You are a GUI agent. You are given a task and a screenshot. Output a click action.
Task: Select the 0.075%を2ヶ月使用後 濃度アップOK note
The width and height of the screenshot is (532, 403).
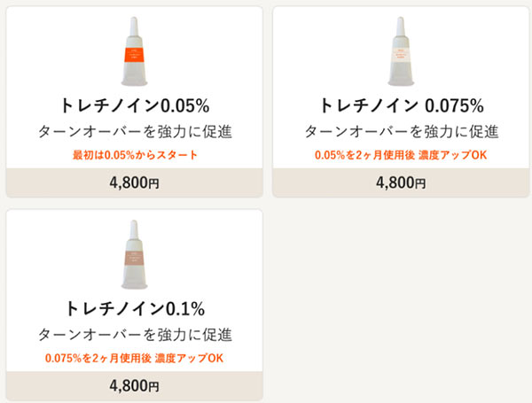click(x=135, y=358)
